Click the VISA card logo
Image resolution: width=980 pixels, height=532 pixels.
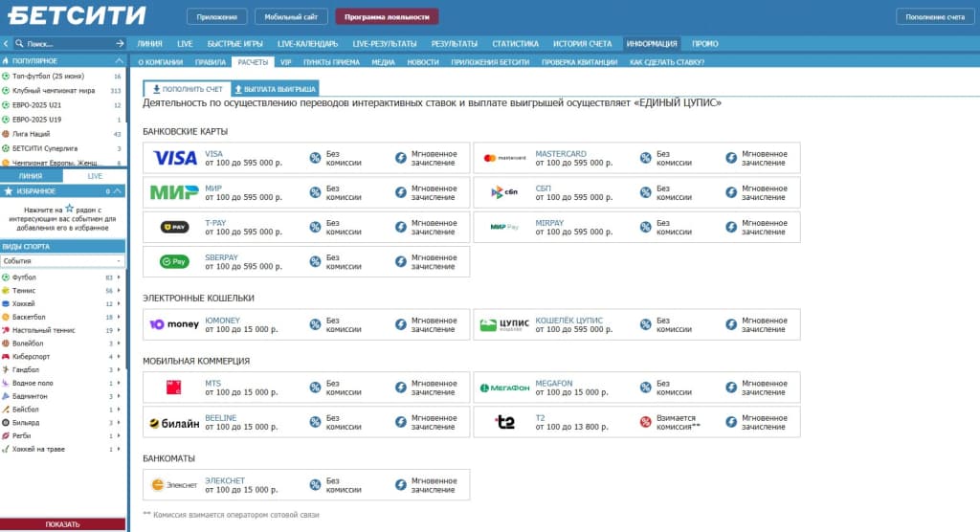point(175,158)
